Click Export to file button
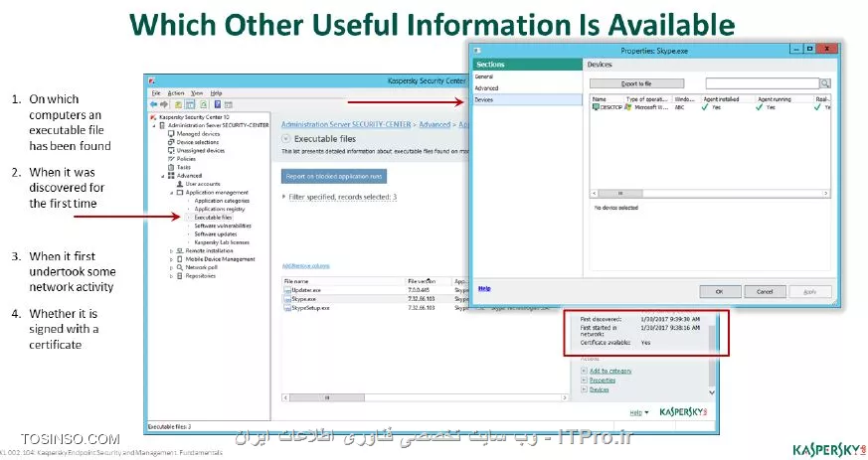Screen dimensions: 868x460 pos(636,83)
